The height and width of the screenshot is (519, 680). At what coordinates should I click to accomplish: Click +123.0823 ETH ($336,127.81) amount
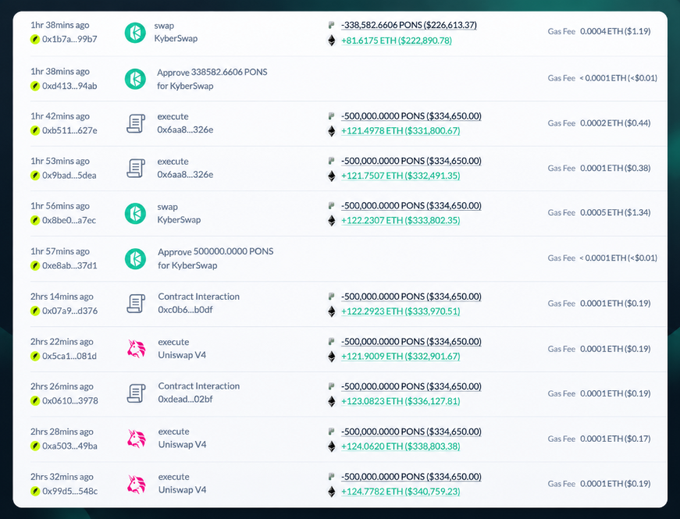pyautogui.click(x=401, y=401)
